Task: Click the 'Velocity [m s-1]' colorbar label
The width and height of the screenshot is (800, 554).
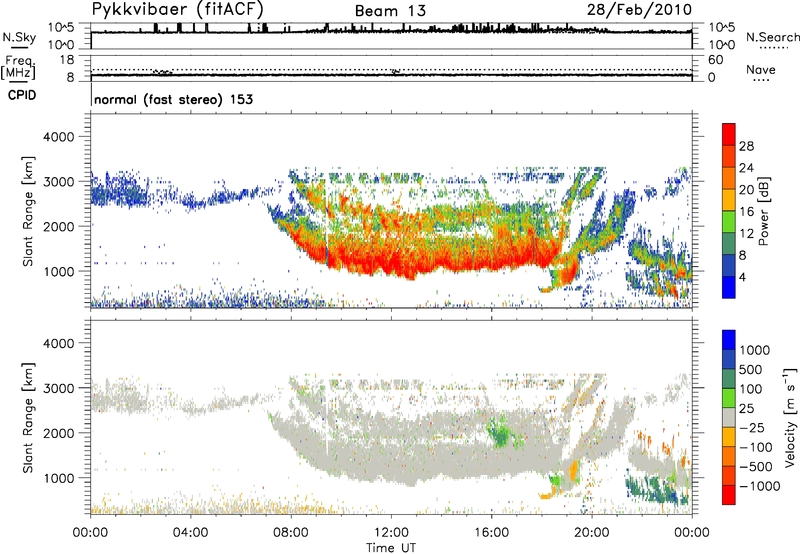Action: click(x=790, y=417)
